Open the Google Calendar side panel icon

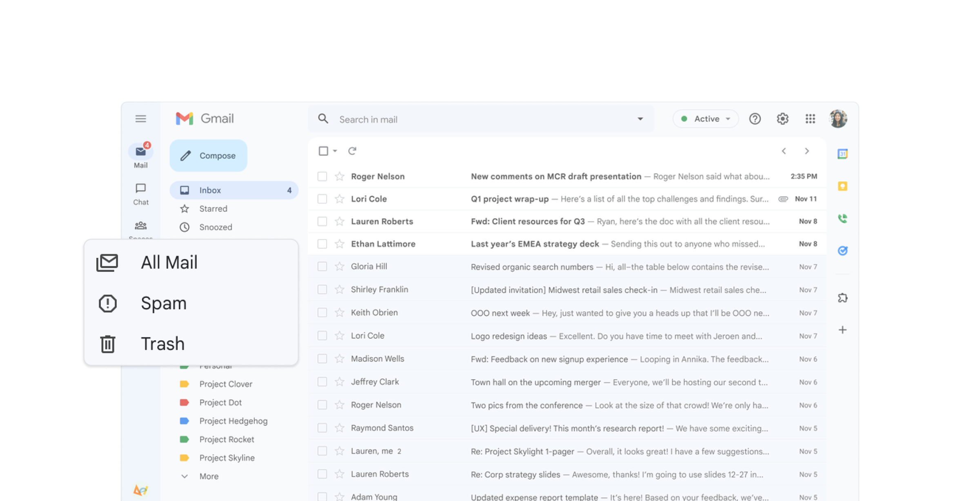click(x=842, y=154)
